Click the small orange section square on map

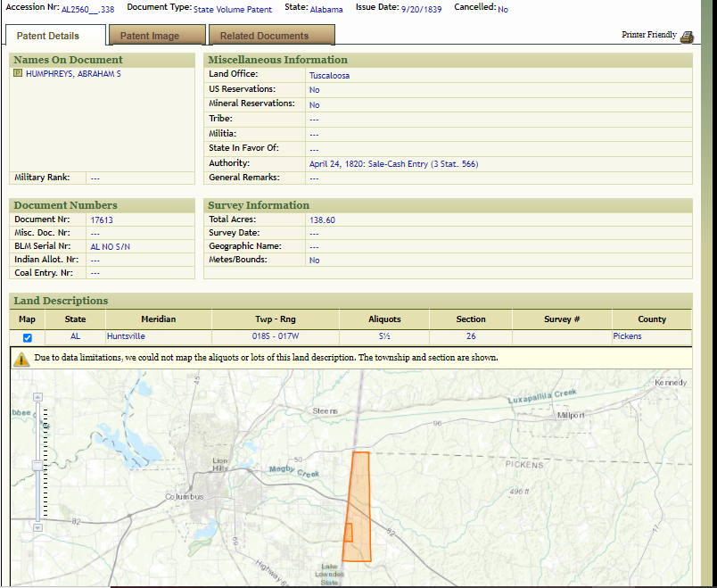click(349, 533)
